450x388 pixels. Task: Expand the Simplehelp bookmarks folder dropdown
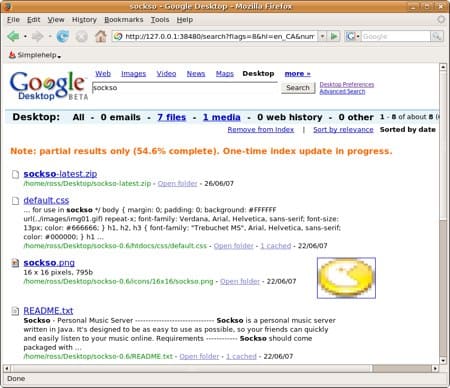click(x=59, y=57)
